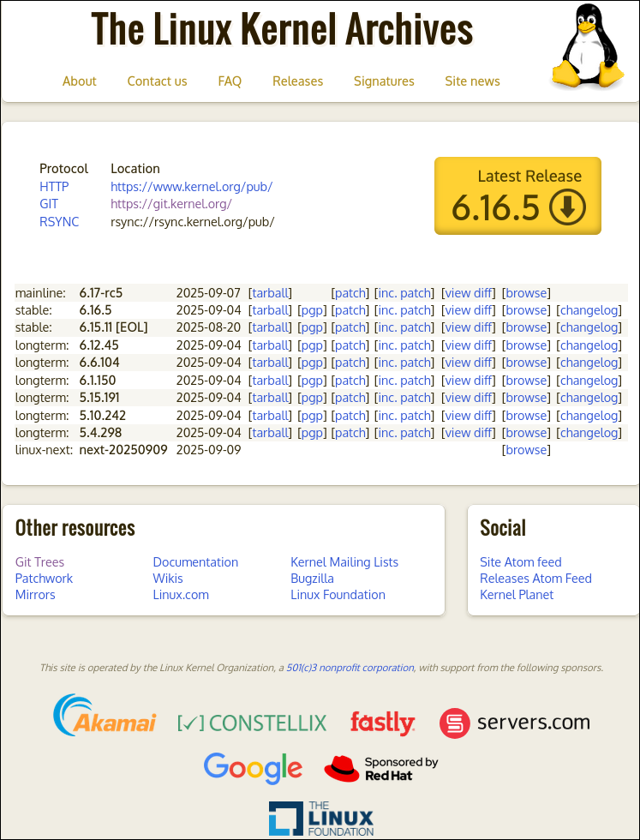The height and width of the screenshot is (840, 640).
Task: Open the Git Trees resource link
Action: pos(39,562)
